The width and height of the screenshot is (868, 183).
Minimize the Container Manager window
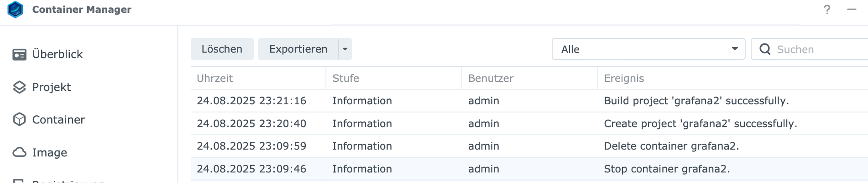tap(852, 10)
